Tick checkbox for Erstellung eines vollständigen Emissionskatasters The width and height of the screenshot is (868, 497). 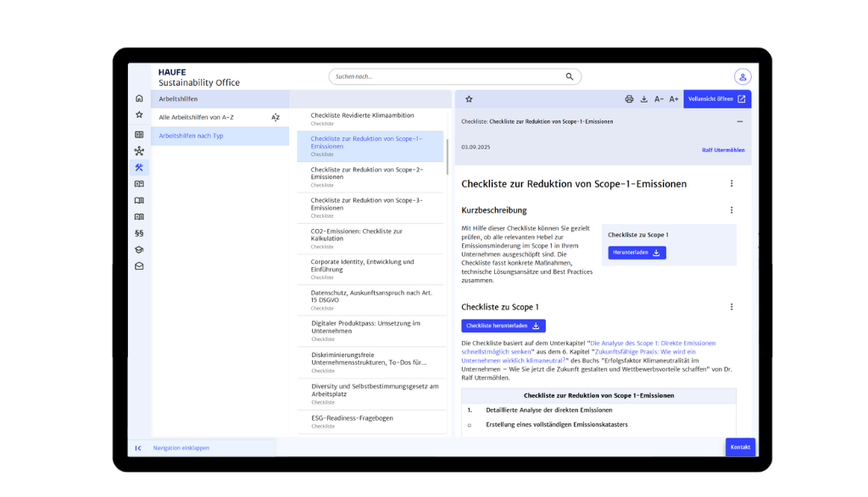click(x=470, y=425)
